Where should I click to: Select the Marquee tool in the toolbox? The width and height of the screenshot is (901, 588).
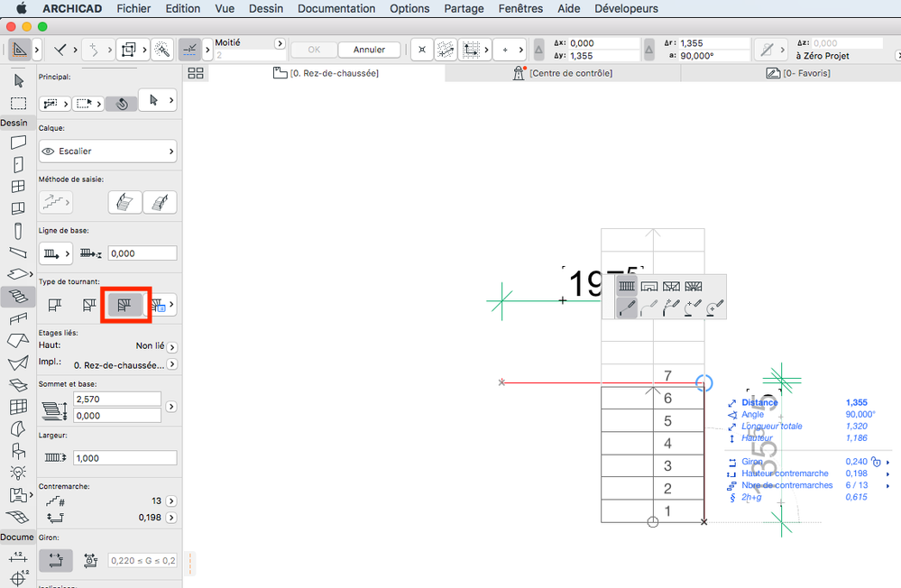click(18, 103)
